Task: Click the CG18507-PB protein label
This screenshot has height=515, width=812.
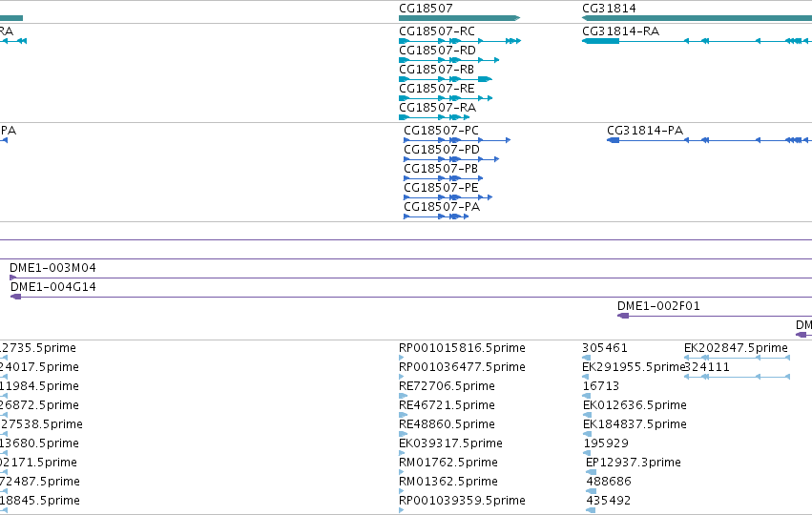Action: click(441, 169)
